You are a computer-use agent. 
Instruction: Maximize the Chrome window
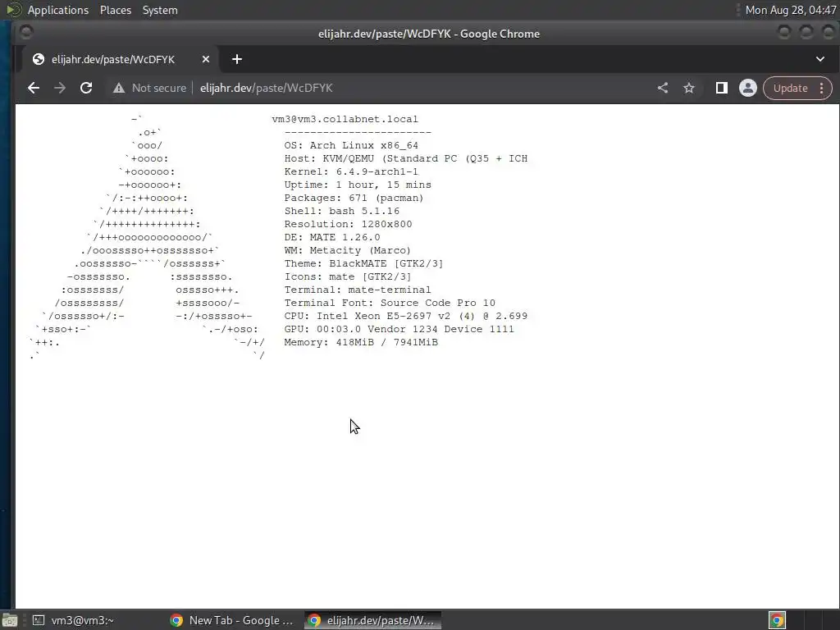pyautogui.click(x=806, y=33)
